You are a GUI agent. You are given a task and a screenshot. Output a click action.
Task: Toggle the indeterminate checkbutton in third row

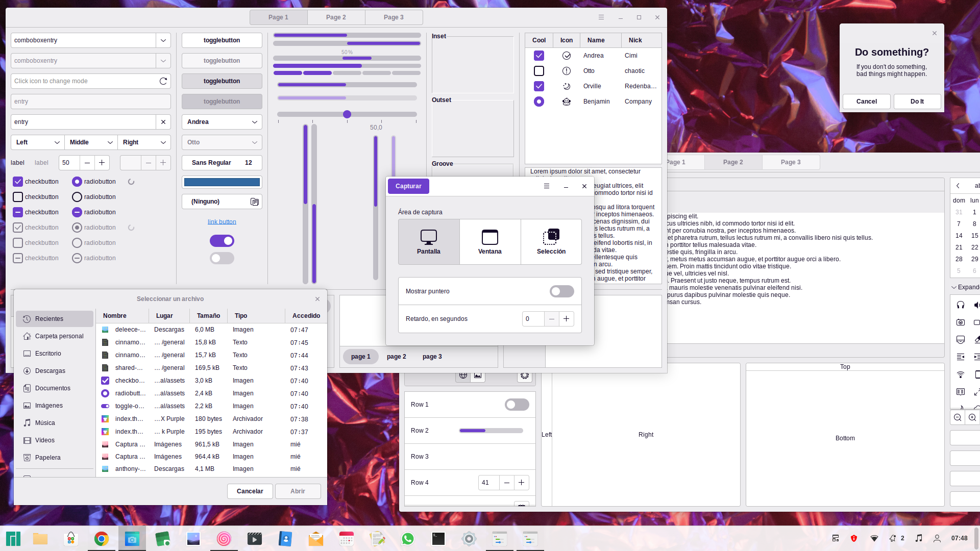[18, 212]
